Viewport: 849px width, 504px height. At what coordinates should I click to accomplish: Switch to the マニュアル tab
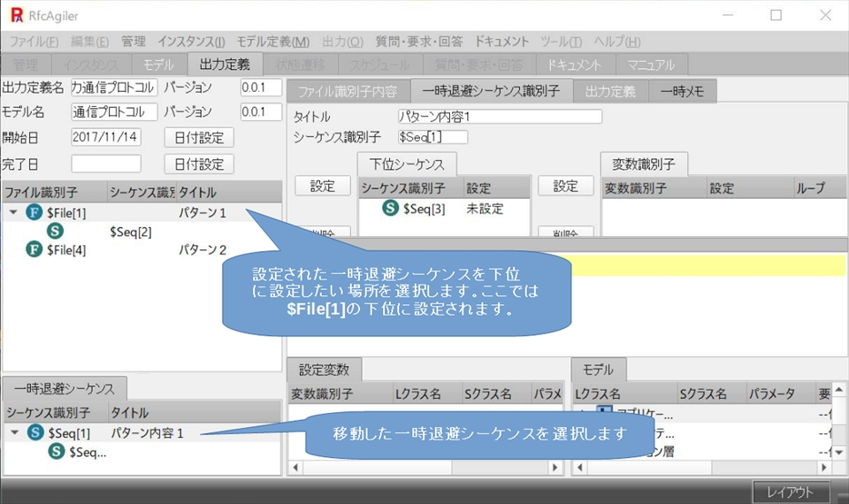tap(652, 65)
